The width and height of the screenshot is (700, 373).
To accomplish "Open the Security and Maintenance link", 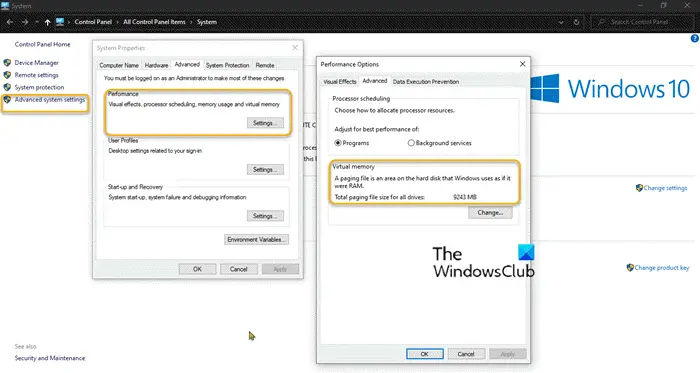I will click(x=50, y=358).
